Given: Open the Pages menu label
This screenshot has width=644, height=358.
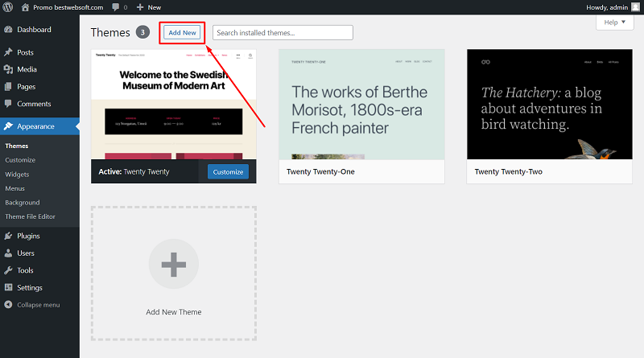Looking at the screenshot, I should click(27, 87).
